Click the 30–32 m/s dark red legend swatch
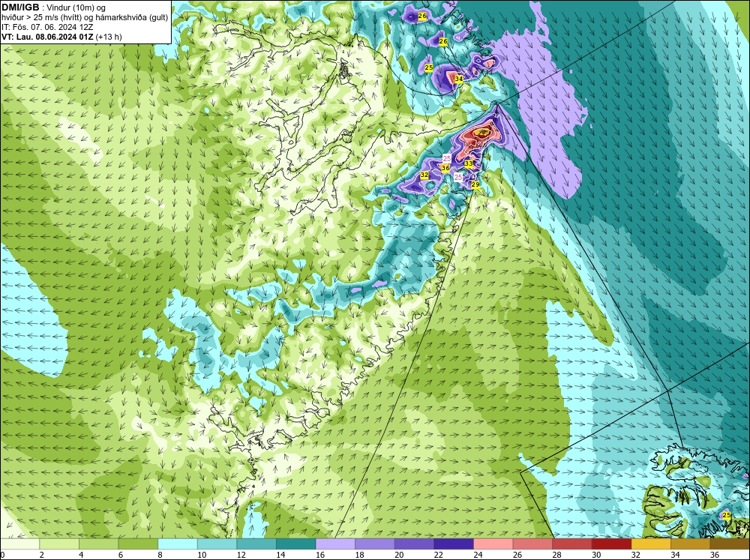This screenshot has height=560, width=750. 612,544
